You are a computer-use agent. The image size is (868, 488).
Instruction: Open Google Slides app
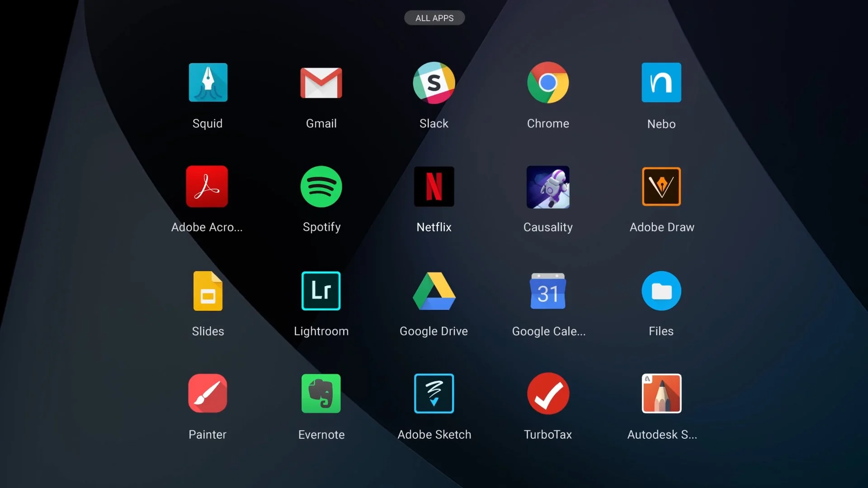[208, 291]
